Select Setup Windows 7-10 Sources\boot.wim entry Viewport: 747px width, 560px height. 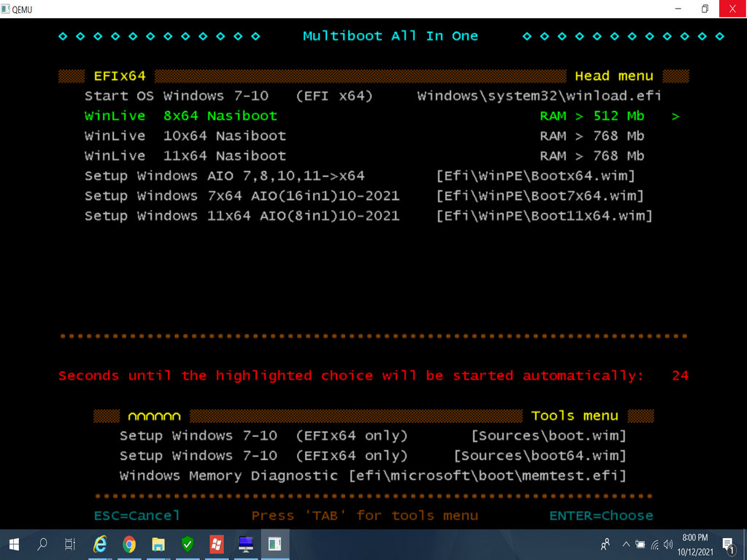[x=373, y=436]
